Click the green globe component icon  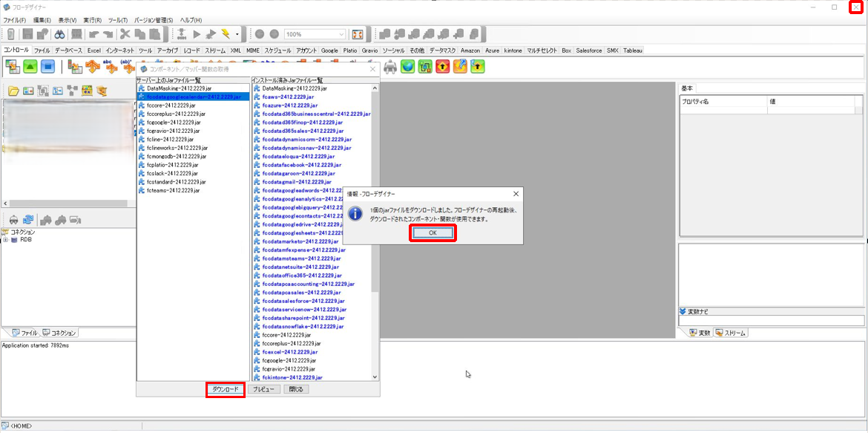pyautogui.click(x=407, y=67)
